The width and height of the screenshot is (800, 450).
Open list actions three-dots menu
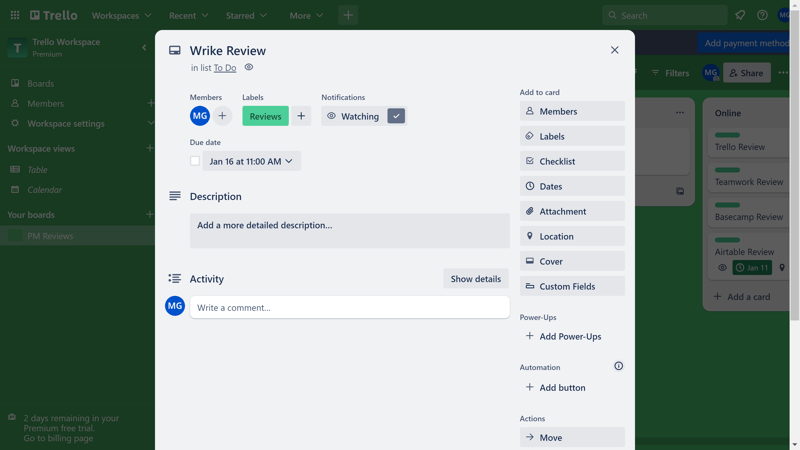680,113
